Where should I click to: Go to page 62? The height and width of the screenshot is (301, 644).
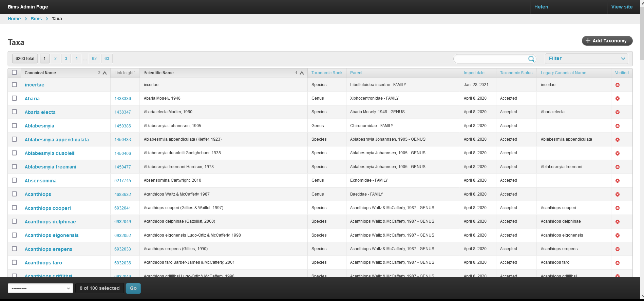click(x=94, y=59)
